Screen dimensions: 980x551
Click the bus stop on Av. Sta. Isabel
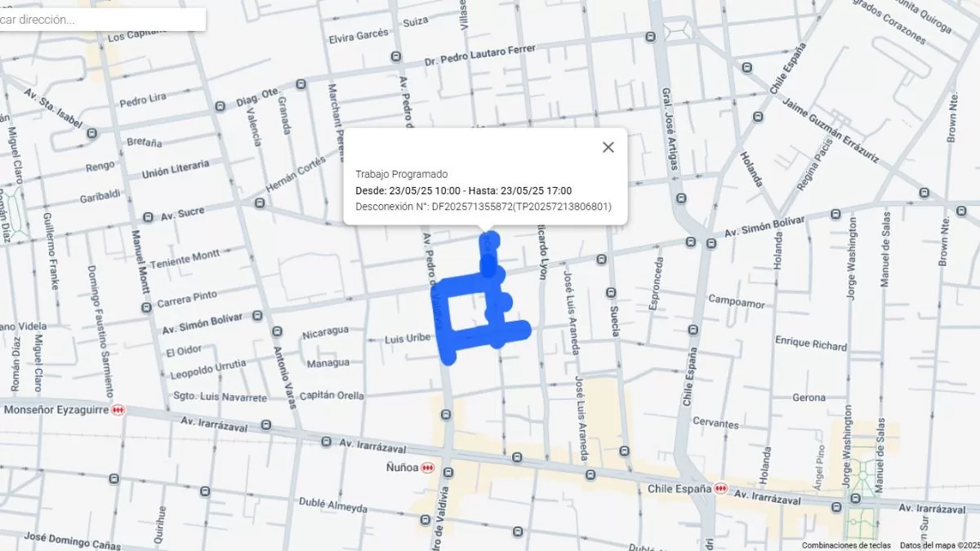pos(91,132)
